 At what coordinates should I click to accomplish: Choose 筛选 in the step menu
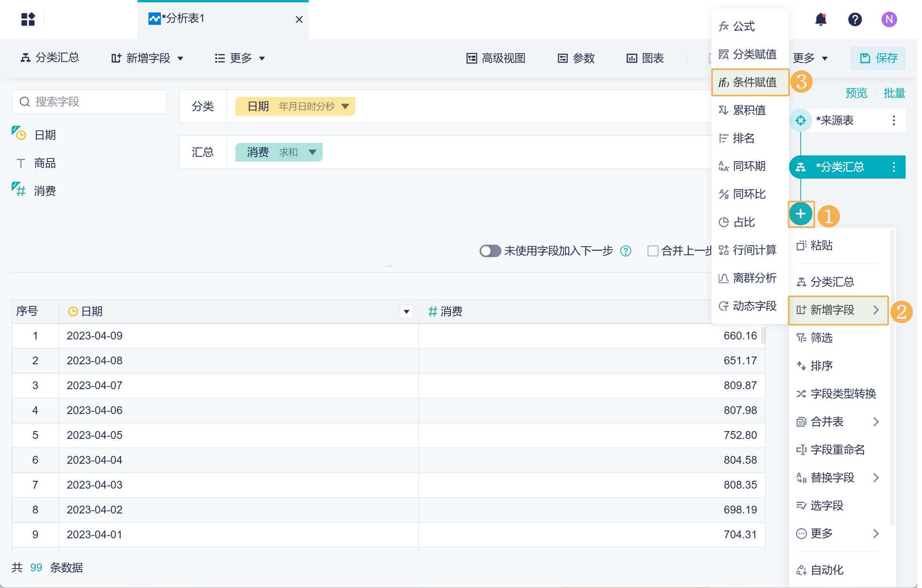pos(821,337)
